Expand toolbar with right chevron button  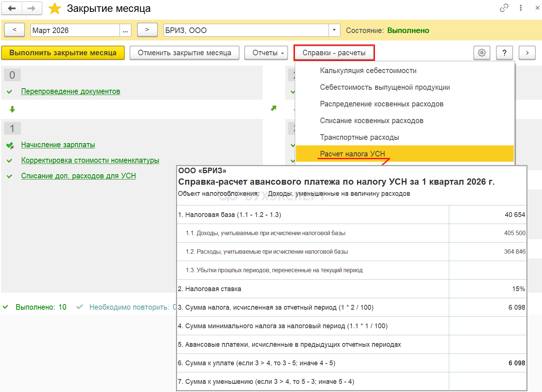527,53
